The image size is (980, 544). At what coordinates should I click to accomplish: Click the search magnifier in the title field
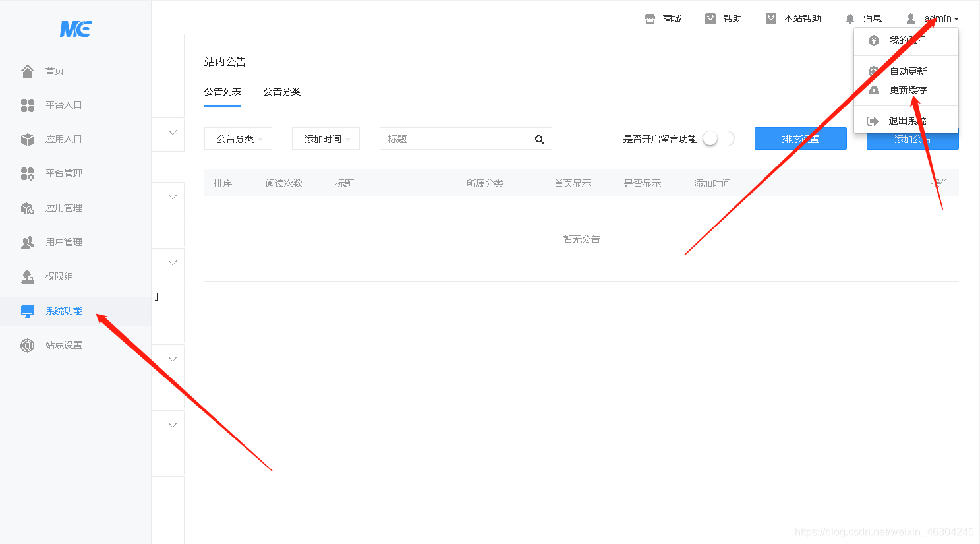(x=539, y=138)
